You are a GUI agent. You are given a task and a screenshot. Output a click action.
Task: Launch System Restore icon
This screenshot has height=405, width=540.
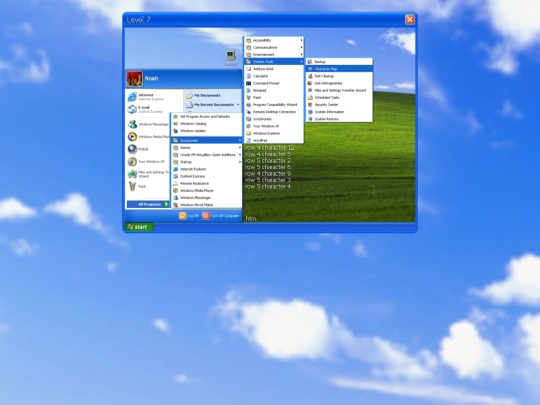pyautogui.click(x=310, y=119)
